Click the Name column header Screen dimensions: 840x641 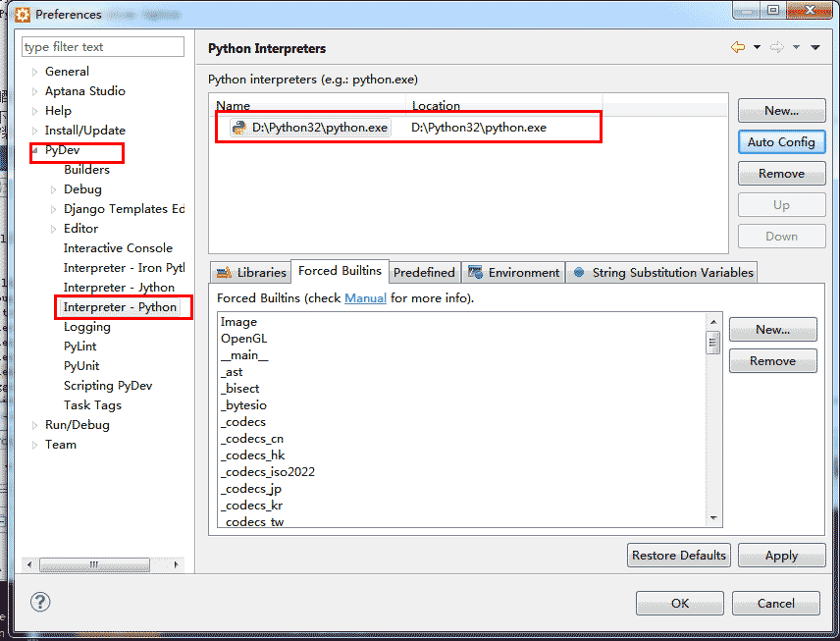point(307,105)
